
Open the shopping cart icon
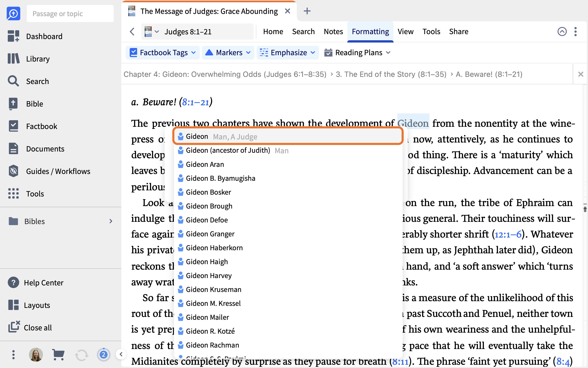[58, 355]
